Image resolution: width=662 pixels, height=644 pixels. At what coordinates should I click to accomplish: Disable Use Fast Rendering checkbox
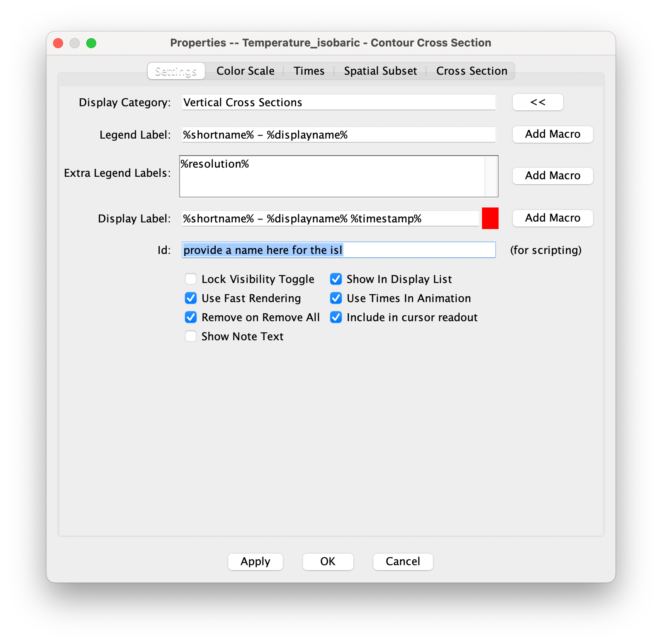click(191, 298)
